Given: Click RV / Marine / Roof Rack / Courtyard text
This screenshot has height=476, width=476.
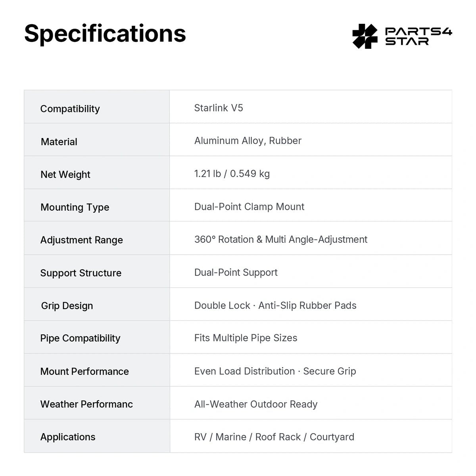Looking at the screenshot, I should pyautogui.click(x=274, y=437).
